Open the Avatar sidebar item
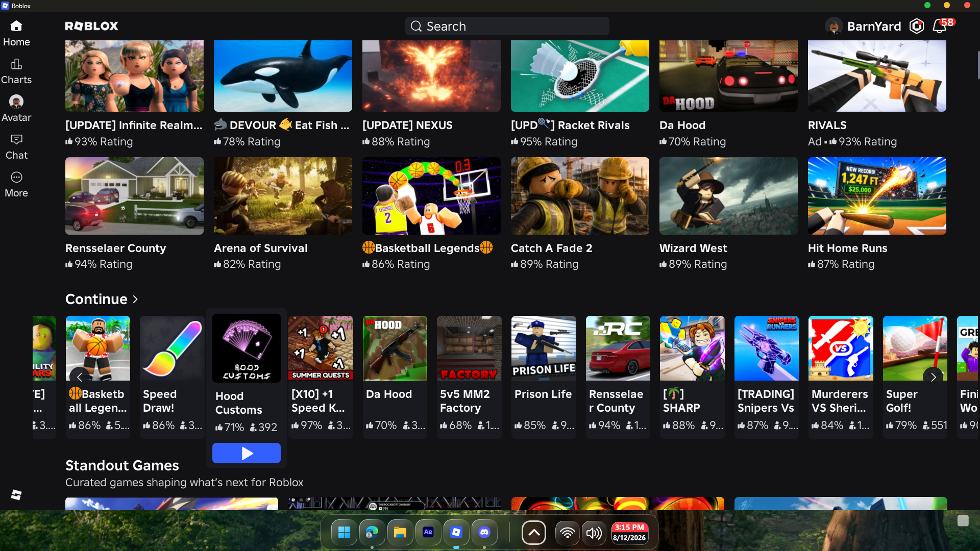Screen dimensions: 980x551 click(x=16, y=109)
